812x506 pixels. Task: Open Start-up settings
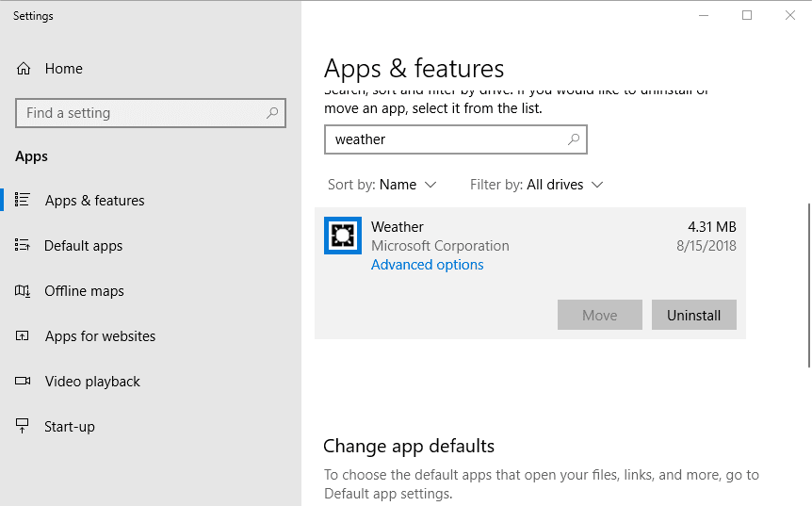coord(70,427)
